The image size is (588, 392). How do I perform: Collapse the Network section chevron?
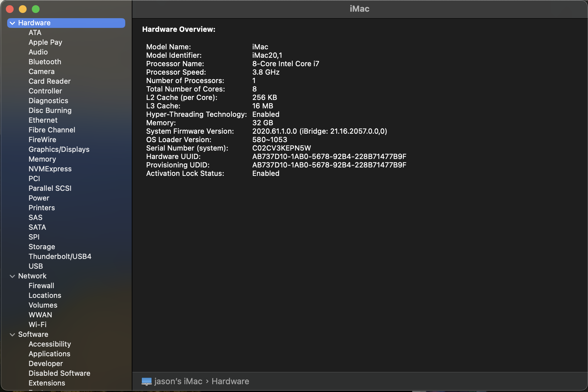12,276
